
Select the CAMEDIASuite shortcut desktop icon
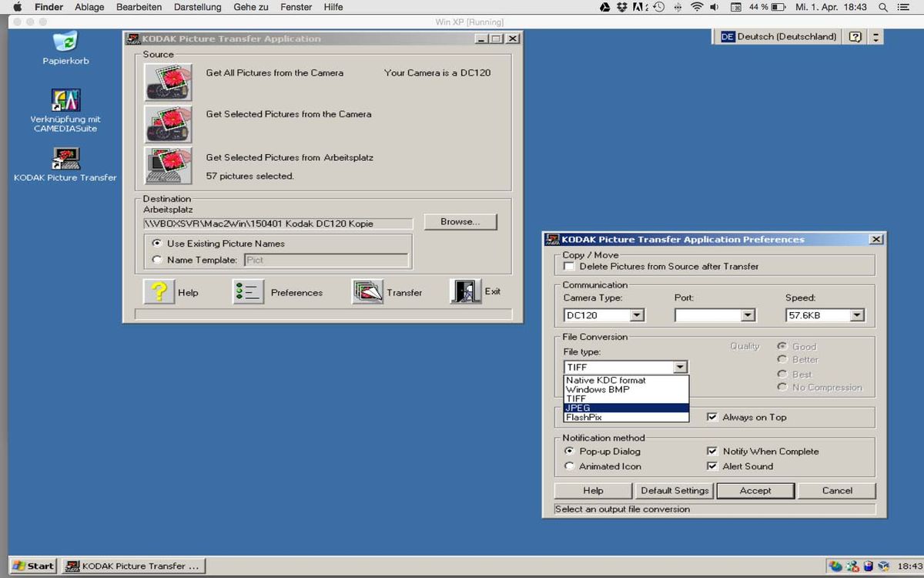tap(65, 100)
